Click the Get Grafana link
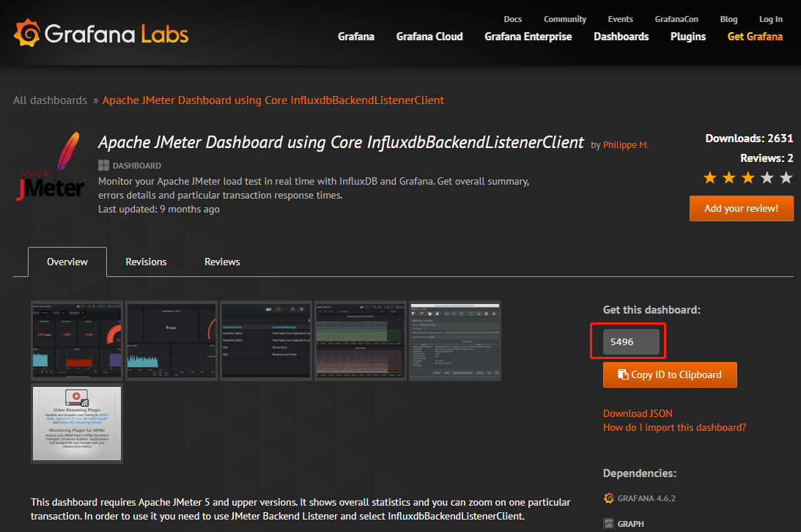 (x=755, y=37)
